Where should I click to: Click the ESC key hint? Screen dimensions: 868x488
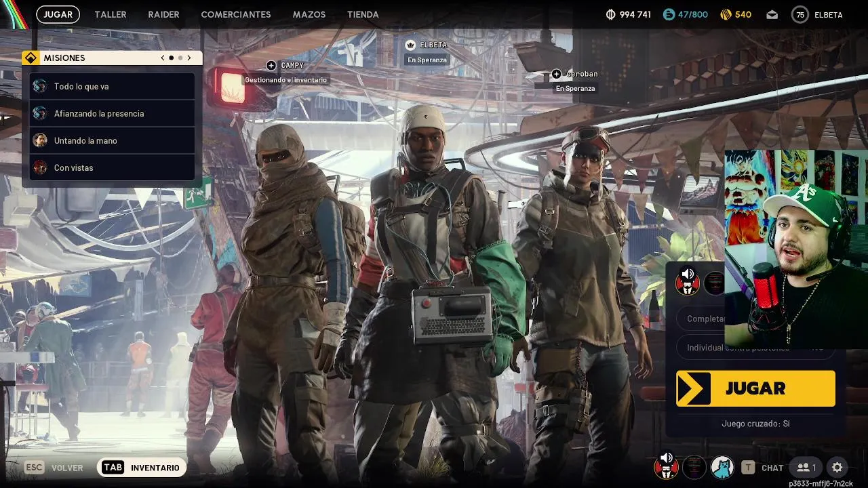pos(34,467)
